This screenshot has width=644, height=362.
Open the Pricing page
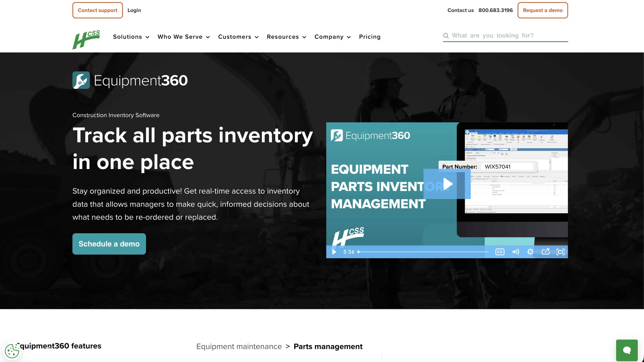pyautogui.click(x=370, y=37)
